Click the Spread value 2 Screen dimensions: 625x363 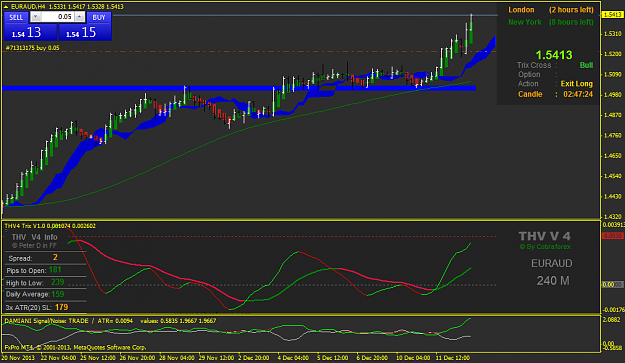(x=55, y=258)
